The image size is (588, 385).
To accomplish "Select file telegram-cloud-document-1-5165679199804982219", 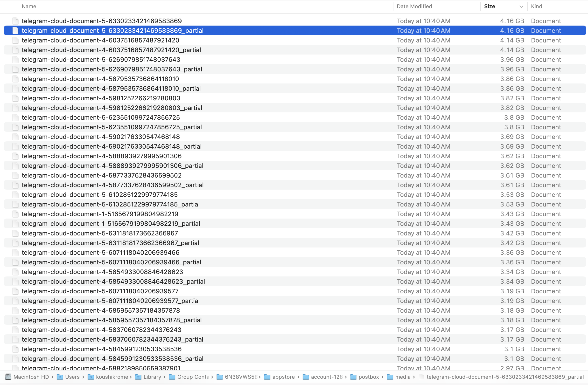I will click(x=100, y=214).
